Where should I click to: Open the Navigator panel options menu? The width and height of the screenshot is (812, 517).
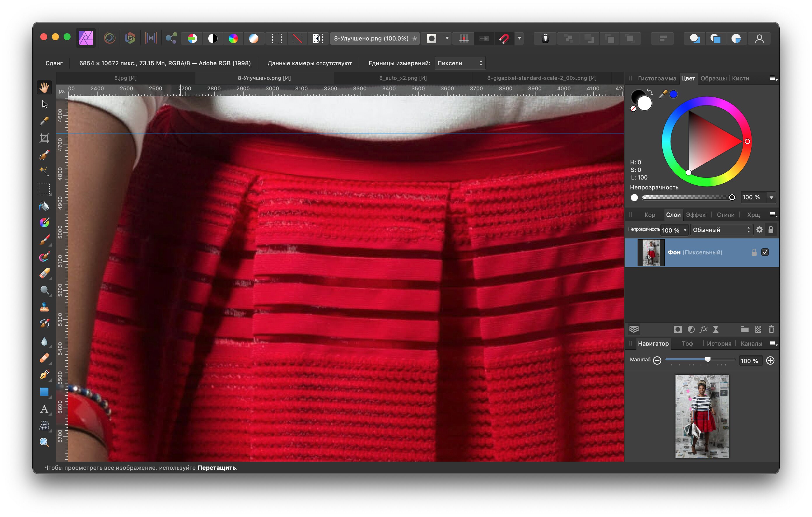pos(773,343)
